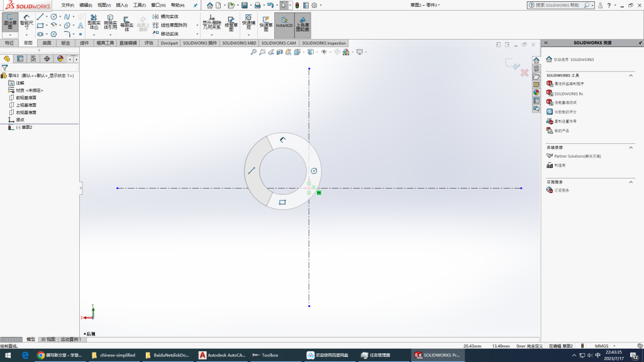This screenshot has height=362, width=644.
Task: Click the SOLIDWORKS help search field
Action: [x=558, y=5]
